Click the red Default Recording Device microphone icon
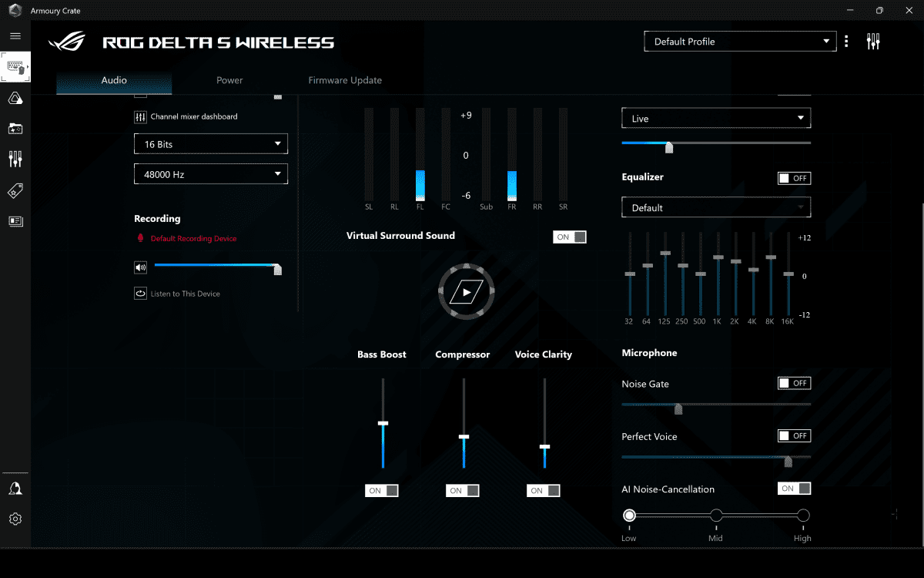Screen dimensions: 924x578 coord(140,239)
